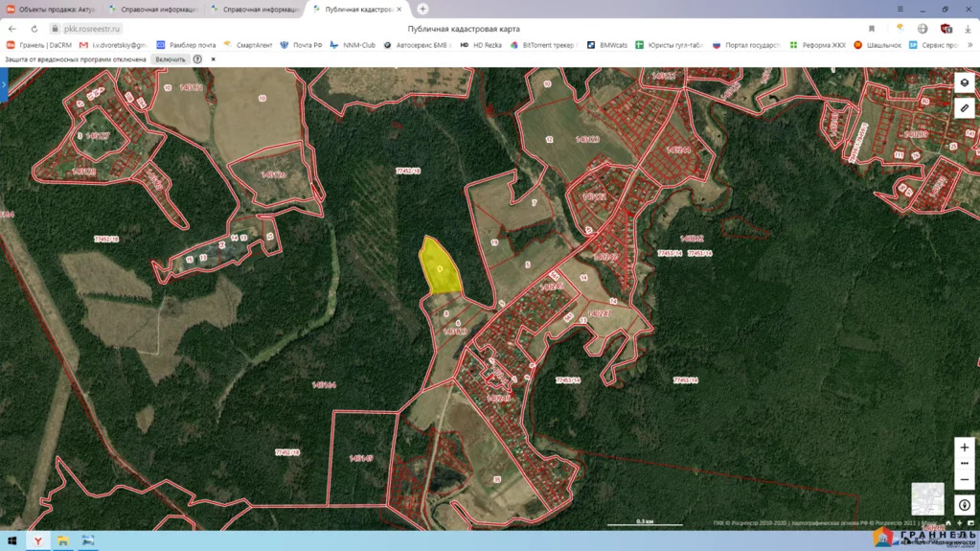Open the three-dots zoom options
Screen dimensions: 980x551
964,464
